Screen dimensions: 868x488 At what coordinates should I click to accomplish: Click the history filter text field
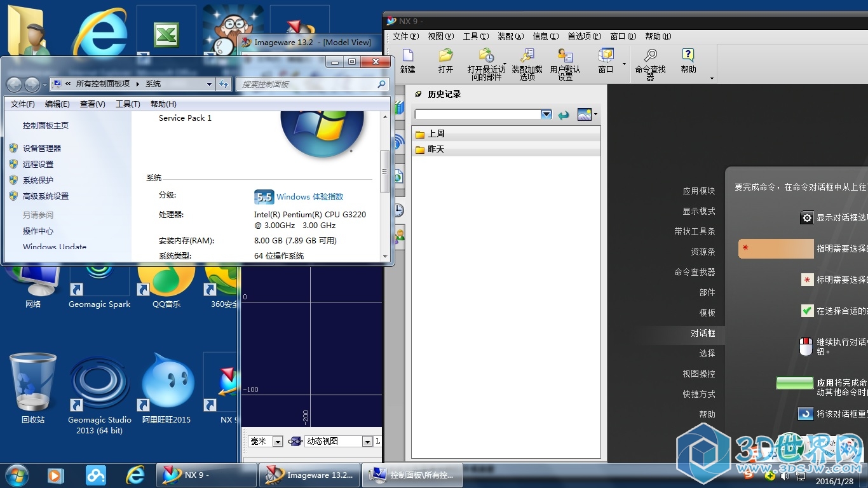478,114
